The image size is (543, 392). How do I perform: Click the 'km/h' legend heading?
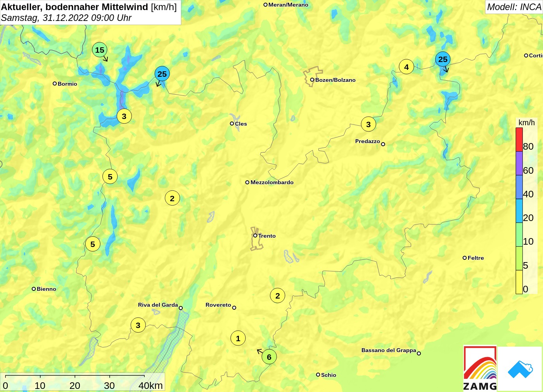[526, 123]
